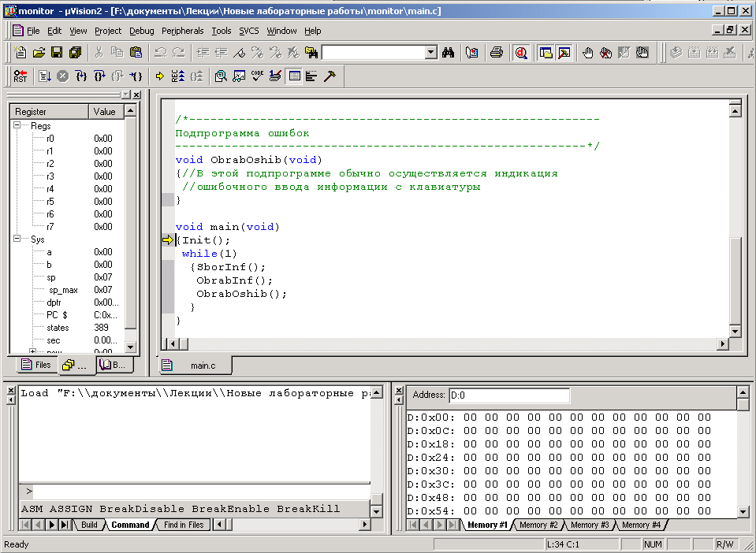Image resolution: width=756 pixels, height=553 pixels.
Task: Select the Find in Files tab
Action: tap(184, 525)
